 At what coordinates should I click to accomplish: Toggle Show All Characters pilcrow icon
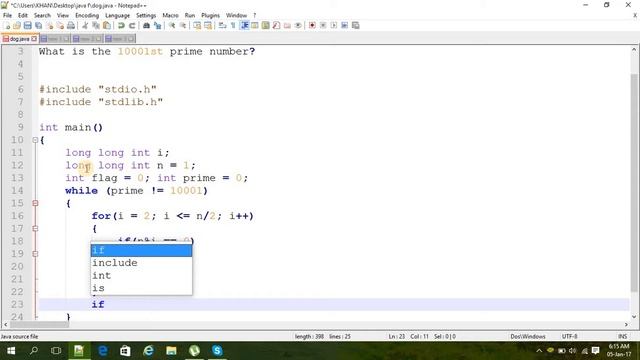coord(233,26)
